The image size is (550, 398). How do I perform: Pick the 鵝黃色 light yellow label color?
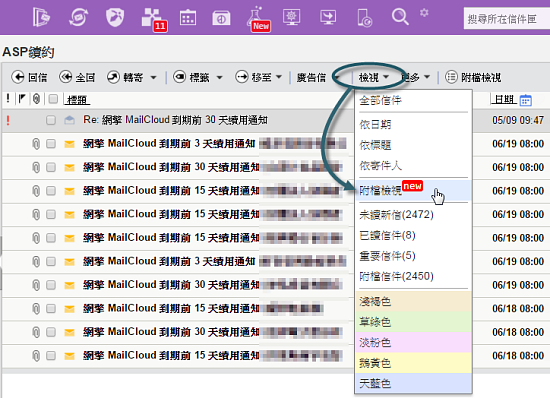(413, 363)
